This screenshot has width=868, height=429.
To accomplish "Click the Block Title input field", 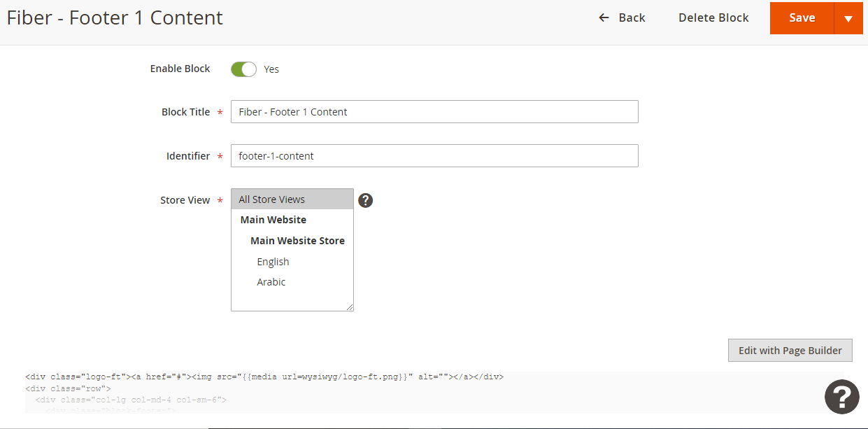I will pyautogui.click(x=434, y=112).
